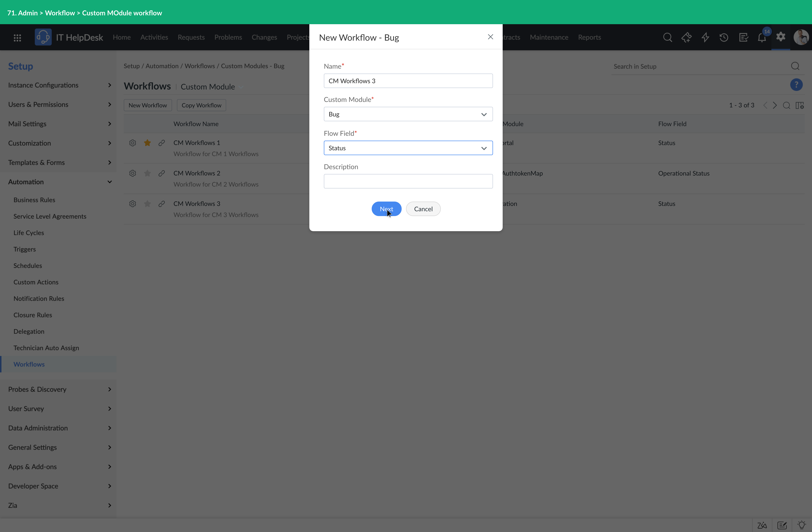The height and width of the screenshot is (532, 812).
Task: Click the Copy Workflow button
Action: pos(201,105)
